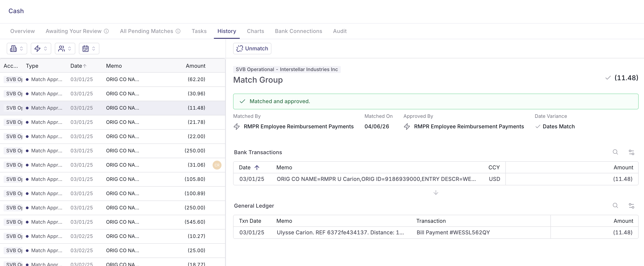Open the users filter dropdown
The image size is (644, 266).
65,49
